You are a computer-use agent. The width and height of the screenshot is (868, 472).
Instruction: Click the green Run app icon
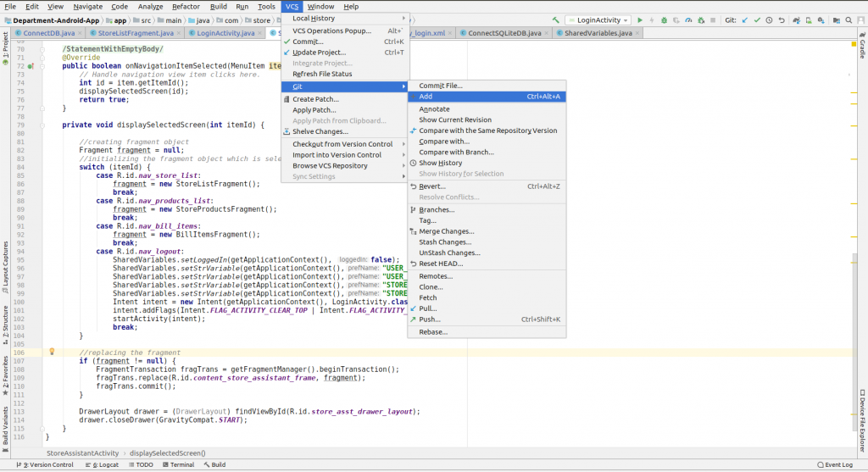[x=640, y=20]
